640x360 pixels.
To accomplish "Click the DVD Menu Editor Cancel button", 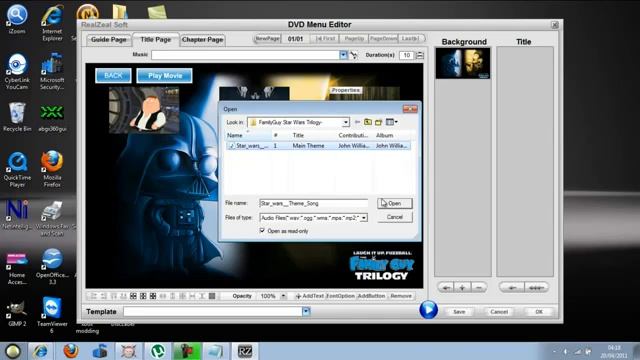I will (499, 311).
